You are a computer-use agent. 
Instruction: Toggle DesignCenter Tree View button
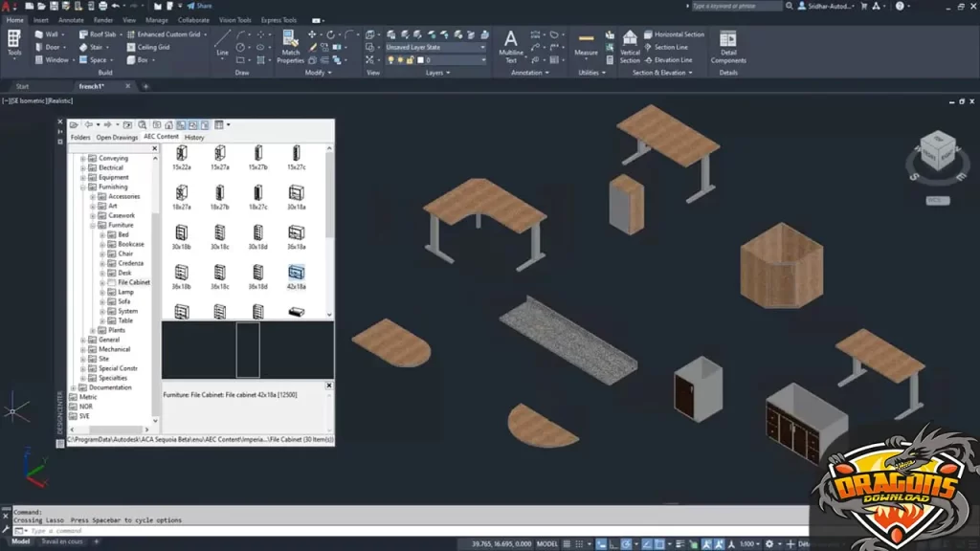181,125
